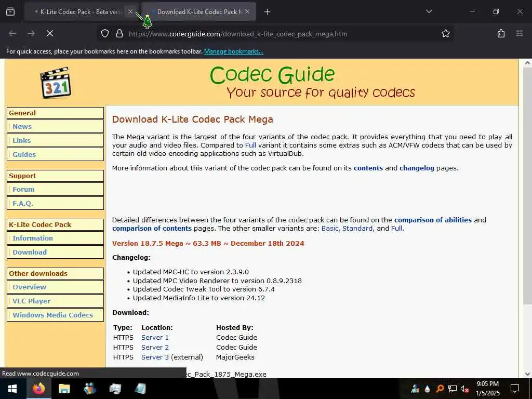Viewport: 532px width, 399px height.
Task: Click the scroll up arrow on page scrollbar
Action: pyautogui.click(x=527, y=63)
